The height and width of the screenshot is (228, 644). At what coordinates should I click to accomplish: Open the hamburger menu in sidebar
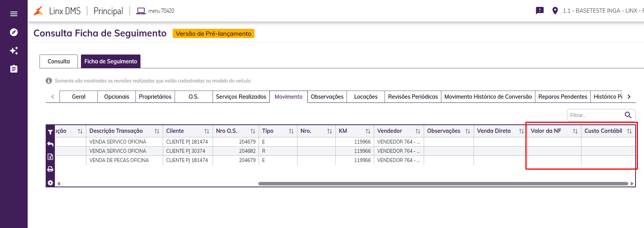(14, 14)
